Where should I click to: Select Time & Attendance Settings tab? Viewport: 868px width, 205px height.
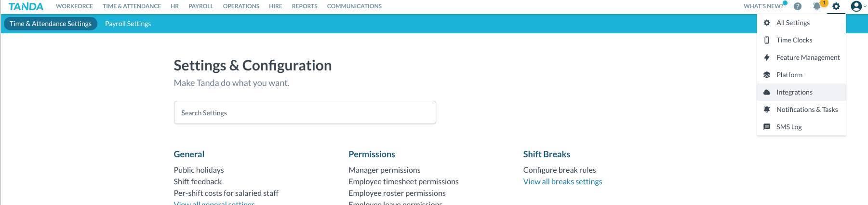(51, 24)
